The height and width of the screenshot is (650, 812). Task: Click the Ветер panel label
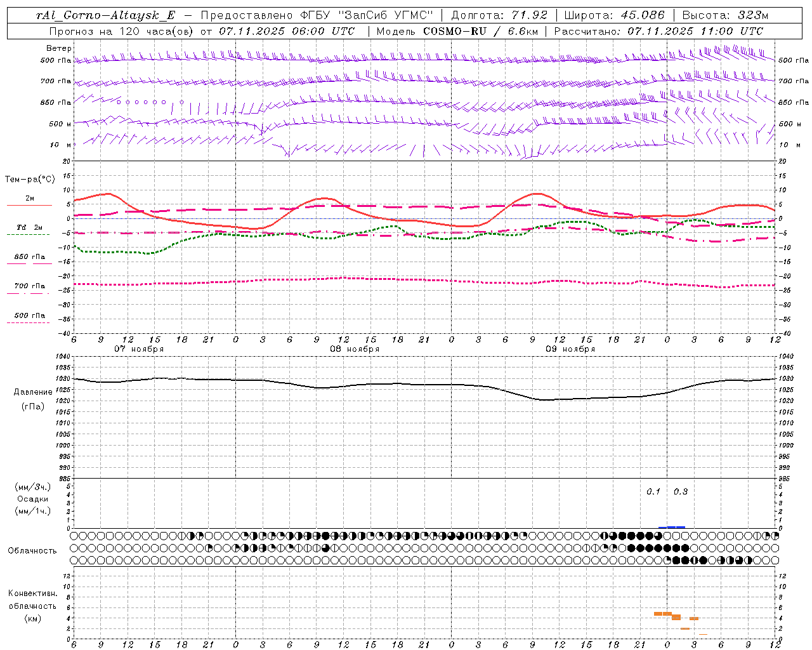click(59, 48)
